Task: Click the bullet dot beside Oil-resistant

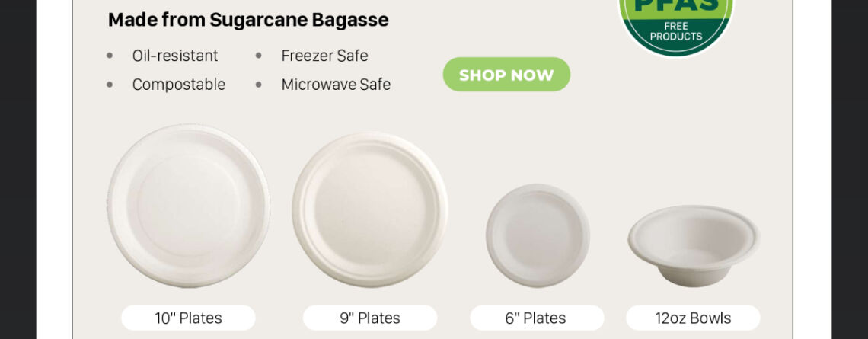Action: [110, 56]
